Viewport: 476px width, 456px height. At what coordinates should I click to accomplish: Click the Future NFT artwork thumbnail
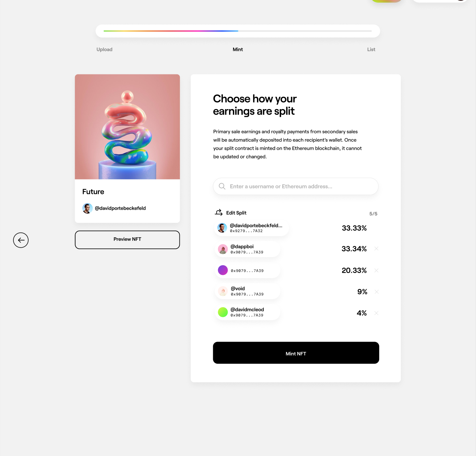(x=127, y=127)
